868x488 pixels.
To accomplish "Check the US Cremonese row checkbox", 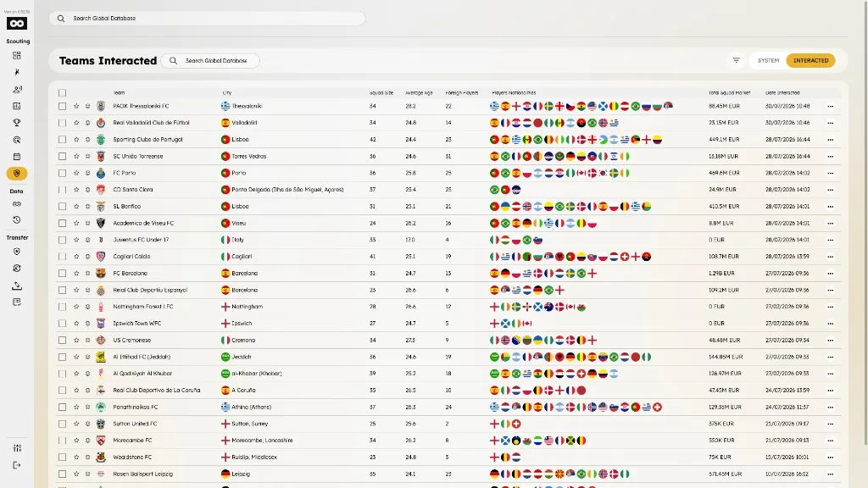I will (62, 341).
